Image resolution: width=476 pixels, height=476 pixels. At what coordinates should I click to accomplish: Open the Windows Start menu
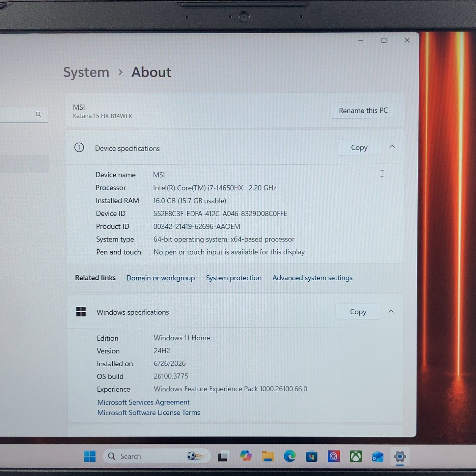[90, 456]
